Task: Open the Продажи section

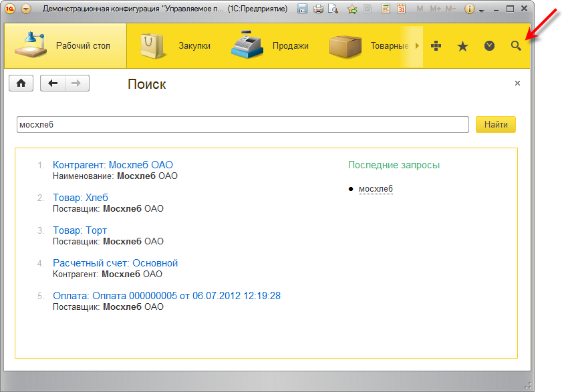Action: [x=270, y=46]
